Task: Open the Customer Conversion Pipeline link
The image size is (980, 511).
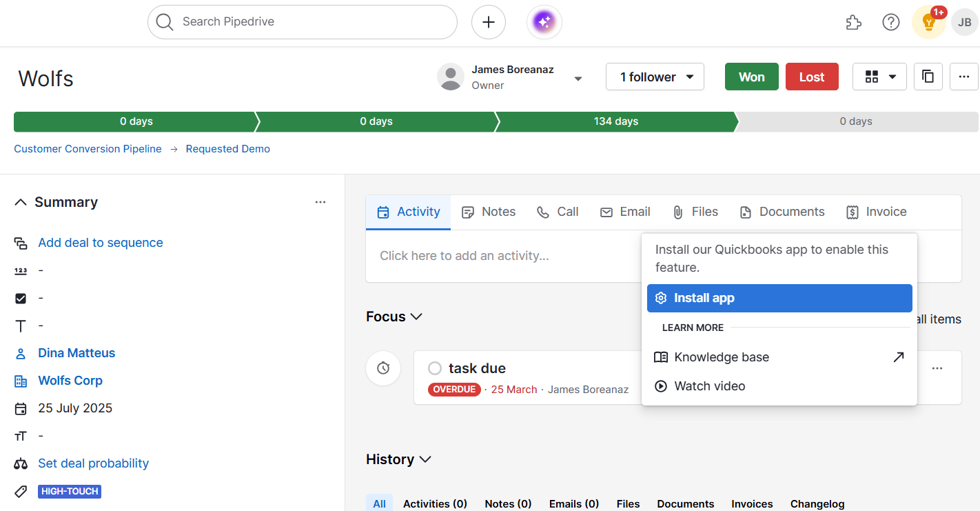Action: click(x=88, y=149)
